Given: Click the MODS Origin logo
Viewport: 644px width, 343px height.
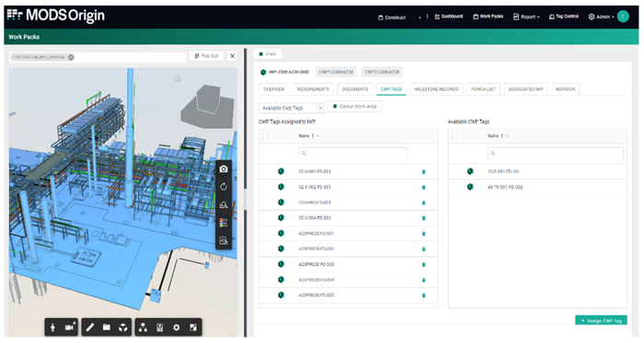Looking at the screenshot, I should tap(56, 16).
